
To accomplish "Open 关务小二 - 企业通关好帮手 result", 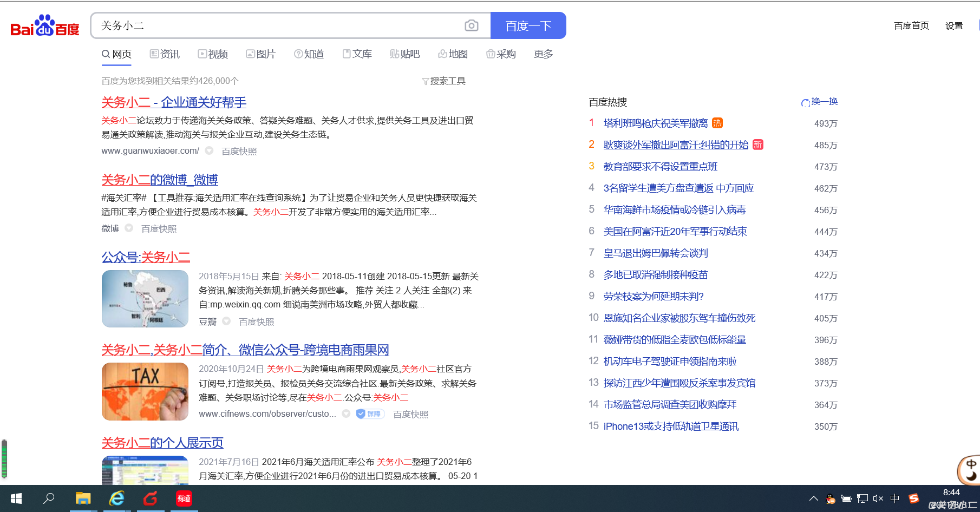I will (174, 102).
